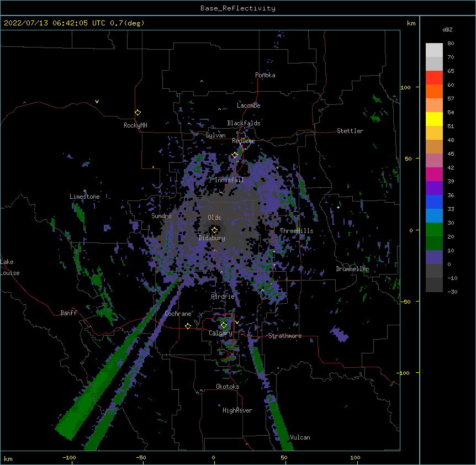The image size is (476, 465).
Task: Click the 30 dBZ green legend swatch
Action: (434, 230)
